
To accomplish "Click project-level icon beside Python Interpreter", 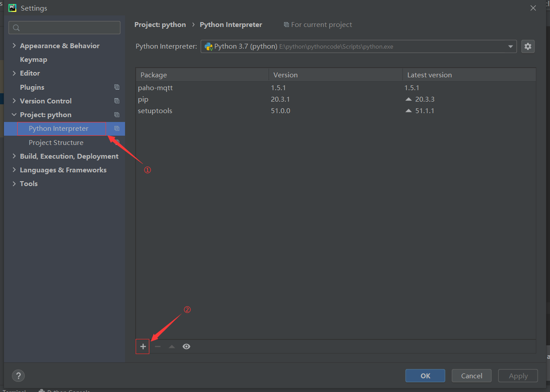I will tap(117, 129).
